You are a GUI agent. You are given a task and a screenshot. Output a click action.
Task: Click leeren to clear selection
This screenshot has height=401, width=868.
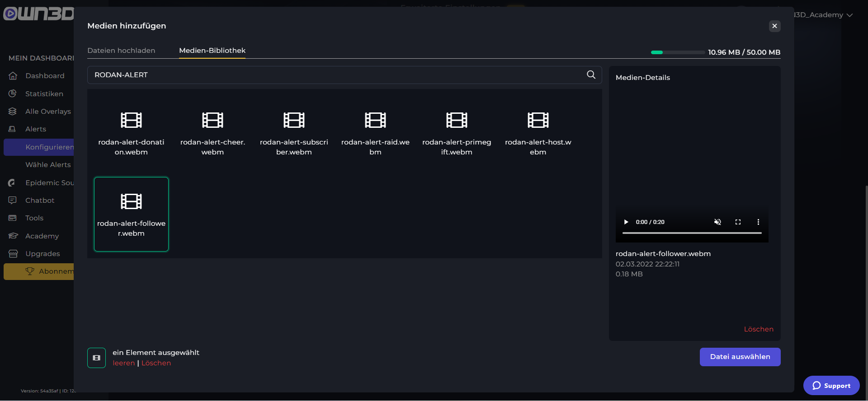tap(124, 363)
